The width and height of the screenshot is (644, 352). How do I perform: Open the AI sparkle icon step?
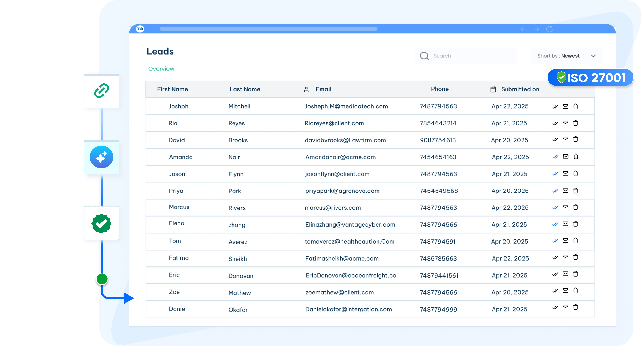click(x=101, y=157)
